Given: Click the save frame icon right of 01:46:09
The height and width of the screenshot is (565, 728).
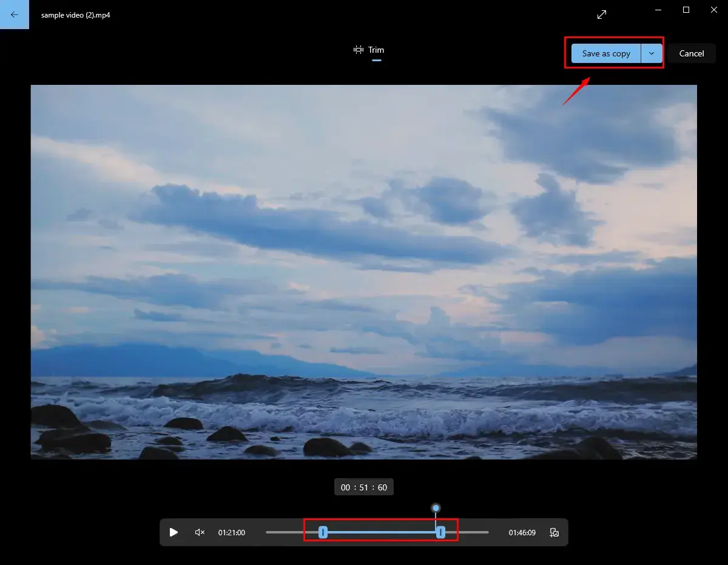Looking at the screenshot, I should [x=554, y=532].
